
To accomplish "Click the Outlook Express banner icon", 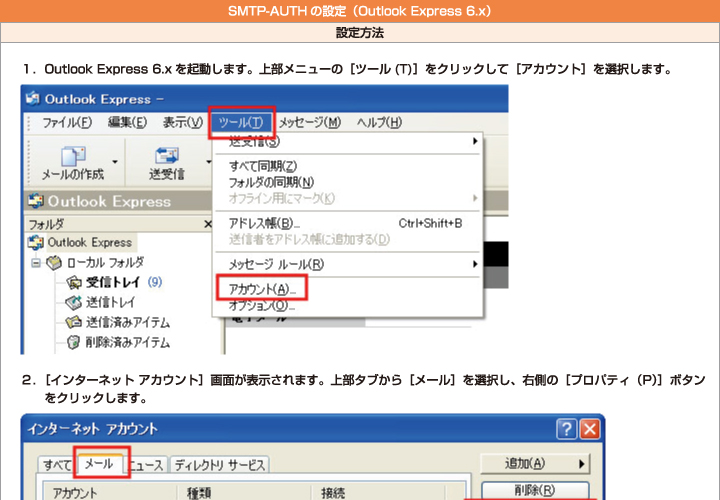I will [36, 201].
